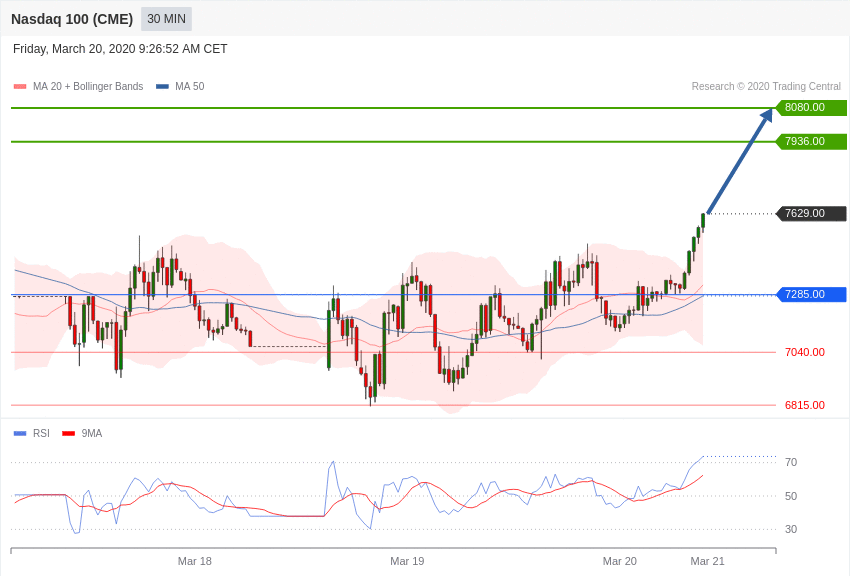Click the blue upward forecast arrow head
Image resolution: width=850 pixels, height=576 pixels.
[x=766, y=116]
